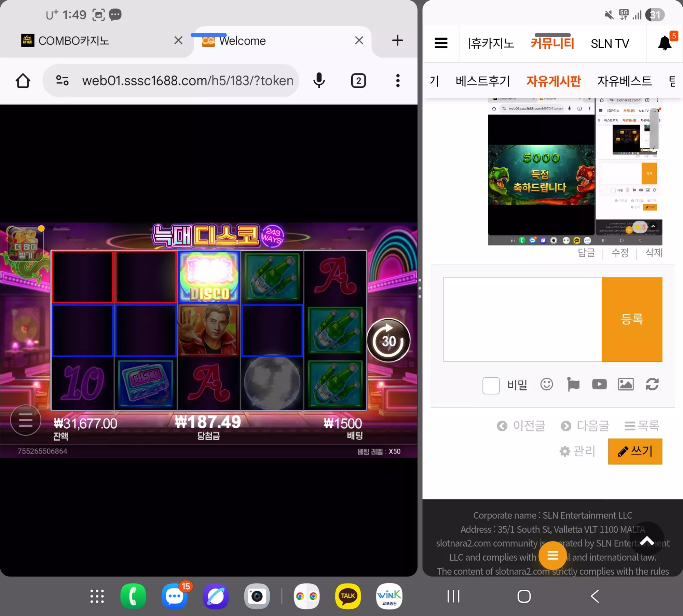Open KakaoTalk from the taskbar

(348, 596)
